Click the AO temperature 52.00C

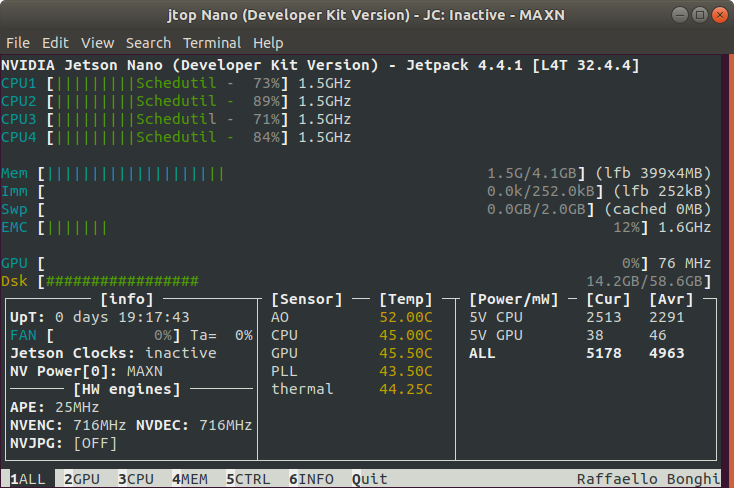pos(406,318)
